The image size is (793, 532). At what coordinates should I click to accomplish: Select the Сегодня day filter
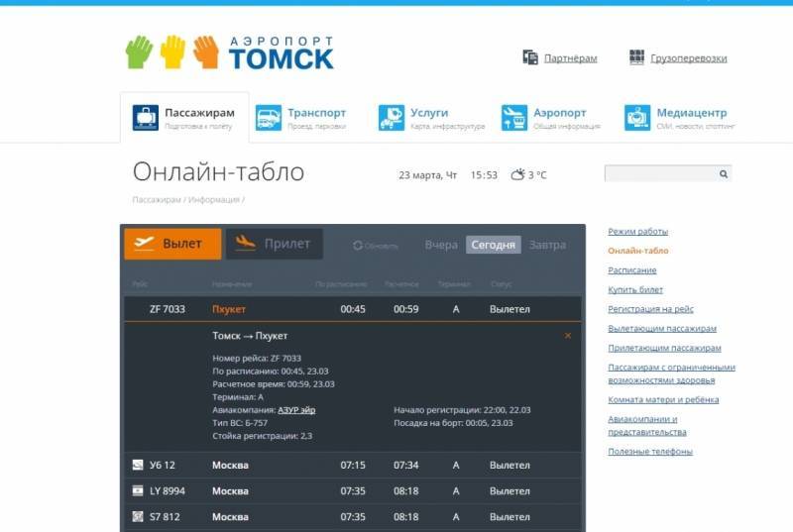click(493, 245)
